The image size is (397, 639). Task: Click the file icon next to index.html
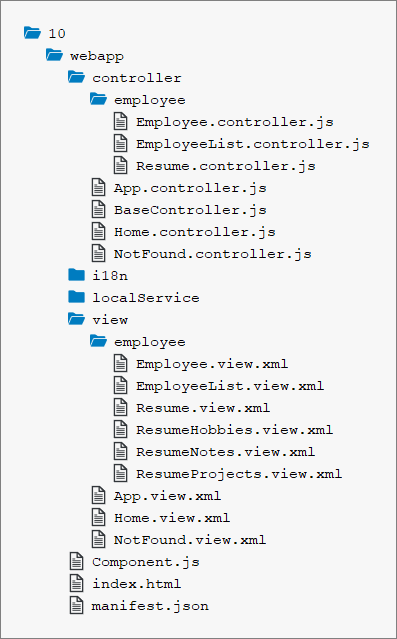[76, 584]
